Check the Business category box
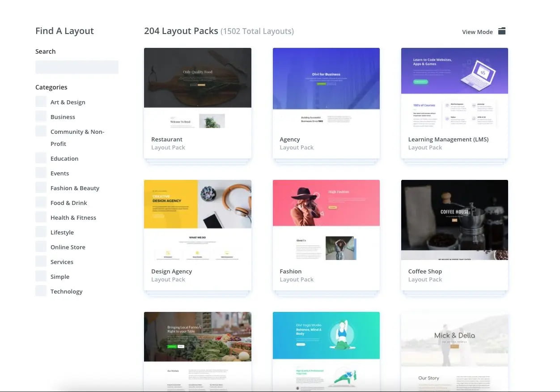This screenshot has height=392, width=560. (x=41, y=116)
